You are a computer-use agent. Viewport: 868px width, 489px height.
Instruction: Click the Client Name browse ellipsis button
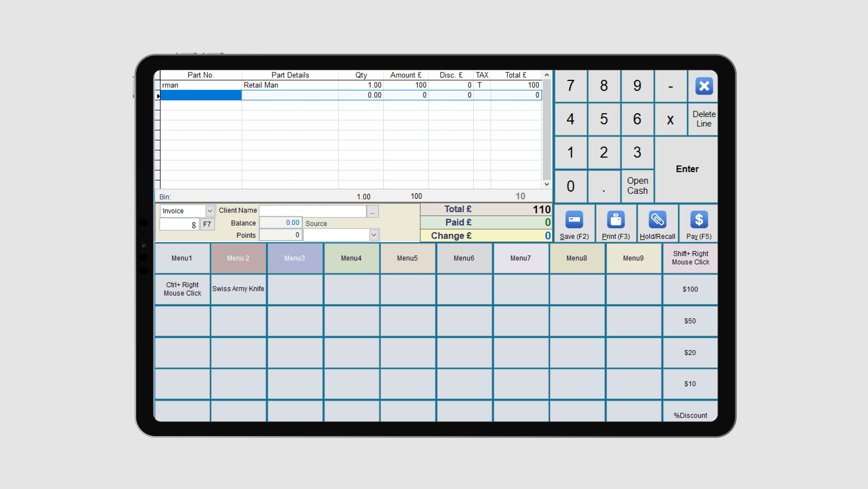(x=372, y=211)
